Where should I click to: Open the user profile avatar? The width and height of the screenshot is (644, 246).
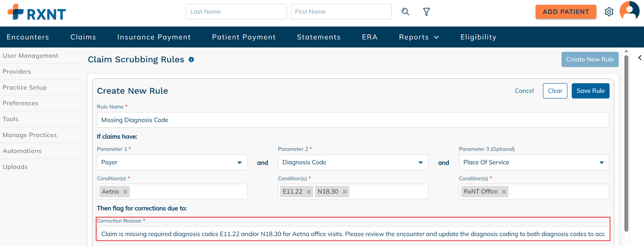(629, 11)
